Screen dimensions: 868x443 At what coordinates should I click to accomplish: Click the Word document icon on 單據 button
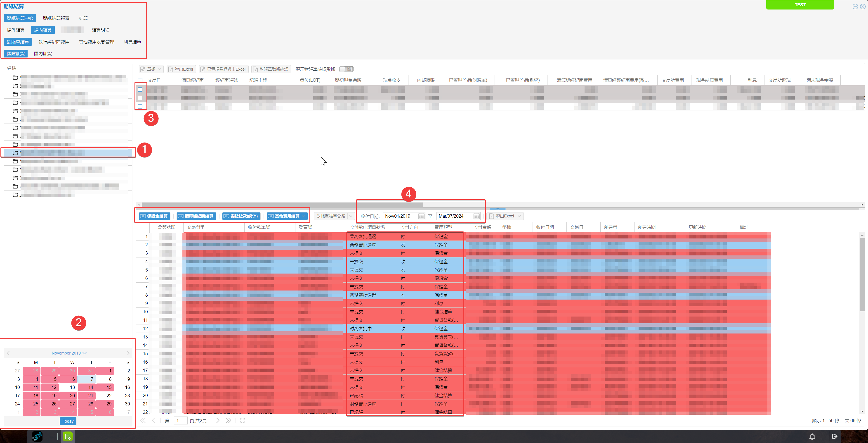[x=143, y=69]
